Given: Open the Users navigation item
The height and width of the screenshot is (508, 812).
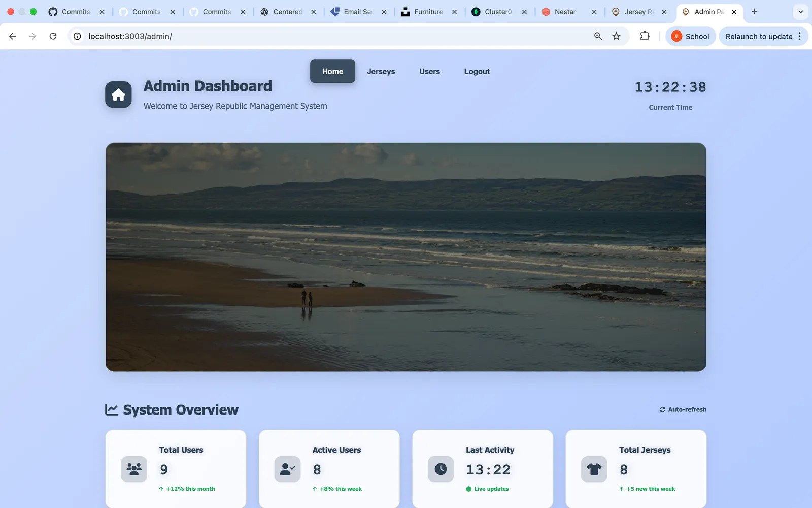Looking at the screenshot, I should [x=429, y=71].
